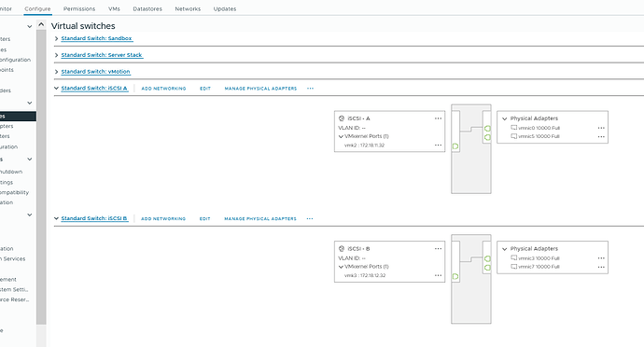The height and width of the screenshot is (347, 644).
Task: Open ellipsis menu for iSCSI - A port group
Action: pos(438,118)
